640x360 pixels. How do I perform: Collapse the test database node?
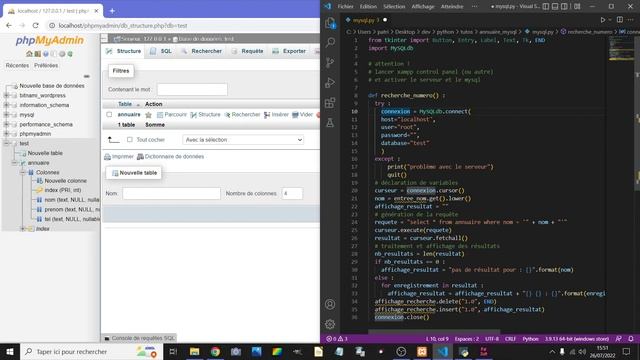pyautogui.click(x=6, y=143)
